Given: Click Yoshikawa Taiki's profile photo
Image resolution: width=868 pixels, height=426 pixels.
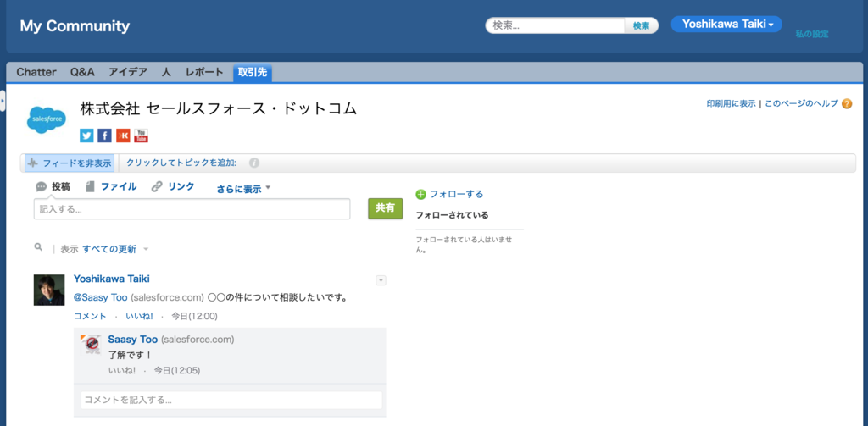Looking at the screenshot, I should coord(49,290).
